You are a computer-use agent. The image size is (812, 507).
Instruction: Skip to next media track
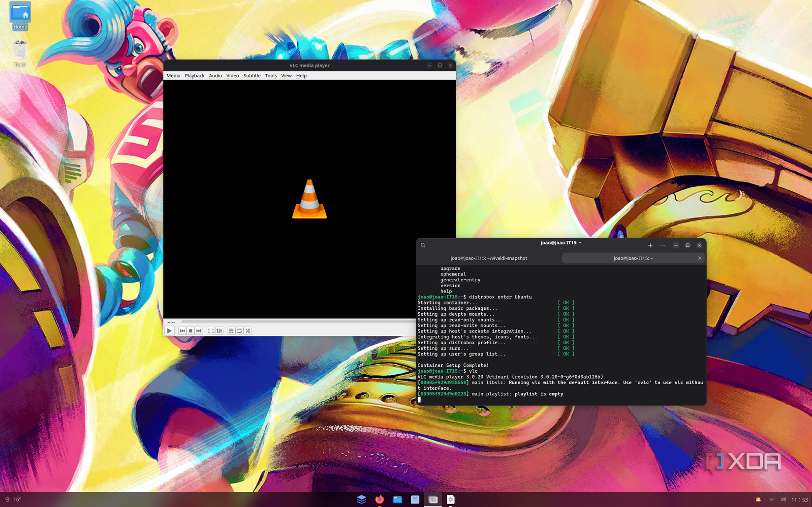click(199, 331)
